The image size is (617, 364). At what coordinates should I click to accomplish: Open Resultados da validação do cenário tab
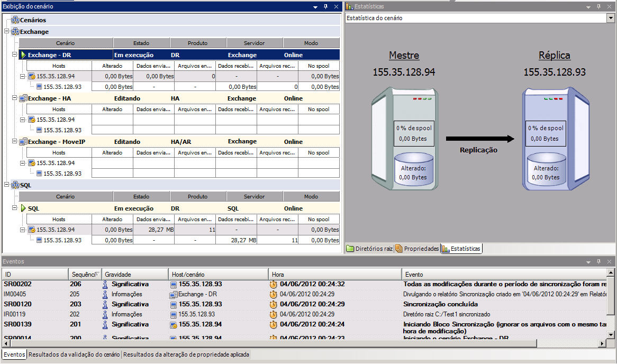(75, 354)
